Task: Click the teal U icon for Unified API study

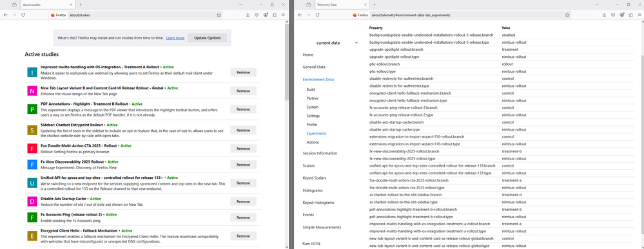Action: [32, 183]
